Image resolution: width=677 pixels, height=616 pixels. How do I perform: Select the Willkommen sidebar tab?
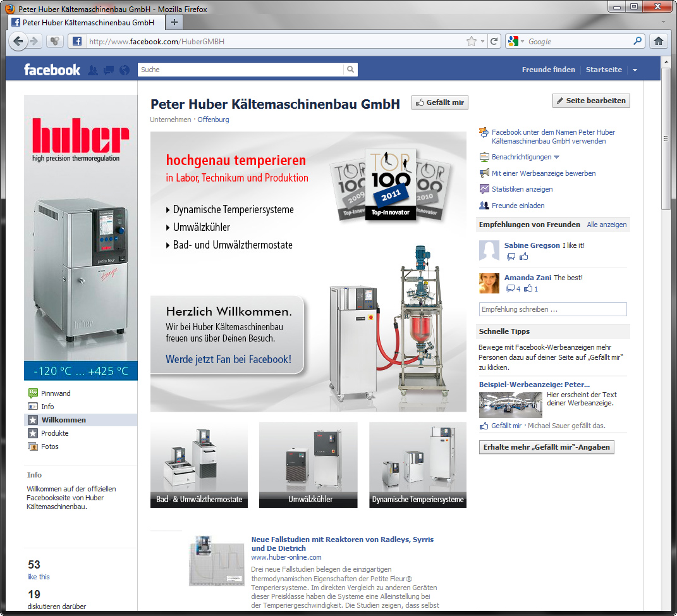82,420
